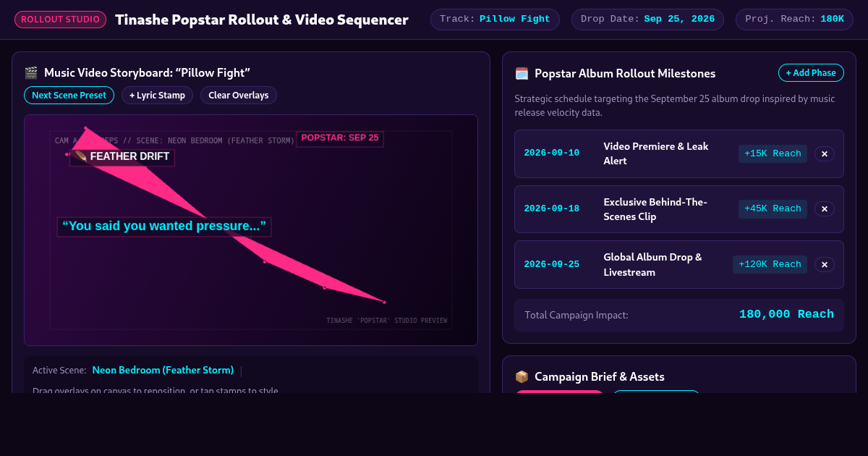Click the 2026-09-25 milestone date
The image size is (868, 456).
tap(552, 264)
